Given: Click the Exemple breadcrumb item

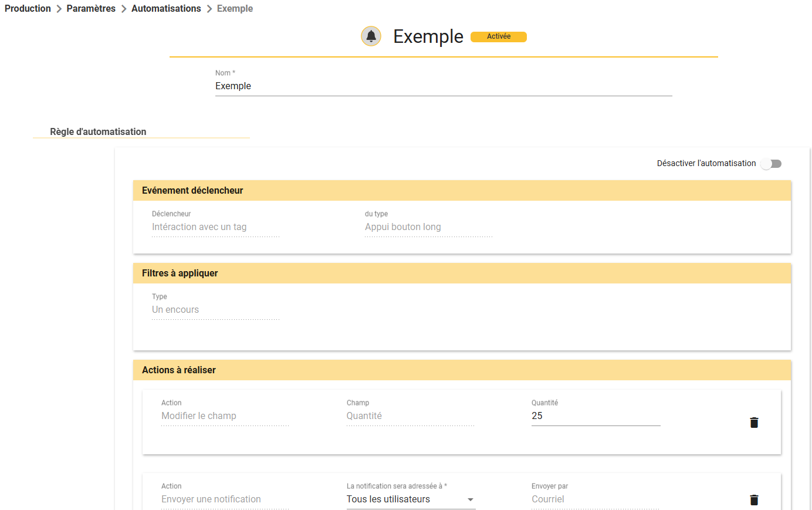Looking at the screenshot, I should (x=235, y=9).
